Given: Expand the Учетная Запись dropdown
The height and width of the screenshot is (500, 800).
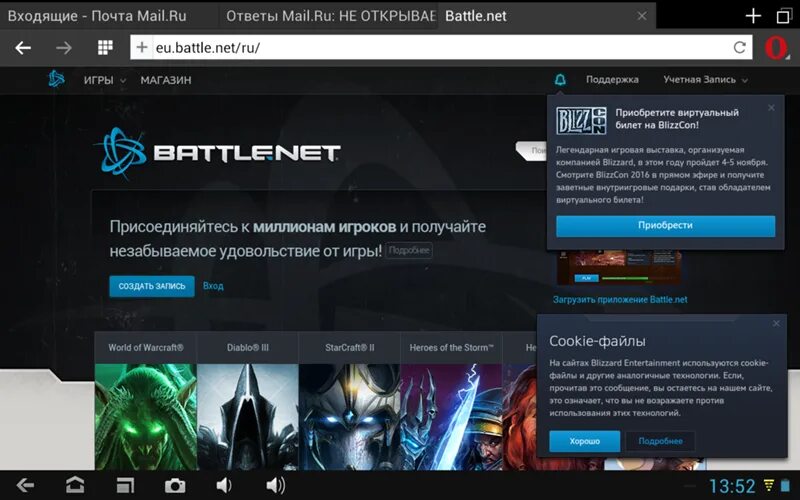Looking at the screenshot, I should [x=706, y=80].
